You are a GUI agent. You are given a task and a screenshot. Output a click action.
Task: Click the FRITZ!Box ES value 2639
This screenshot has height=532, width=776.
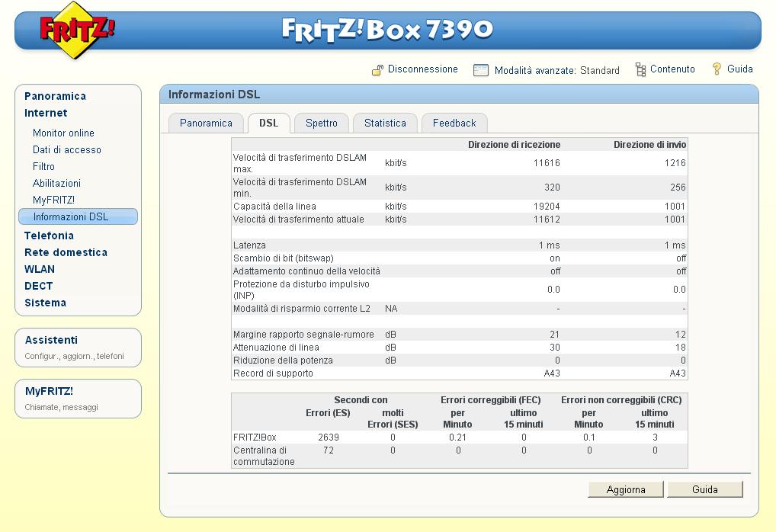click(x=328, y=437)
